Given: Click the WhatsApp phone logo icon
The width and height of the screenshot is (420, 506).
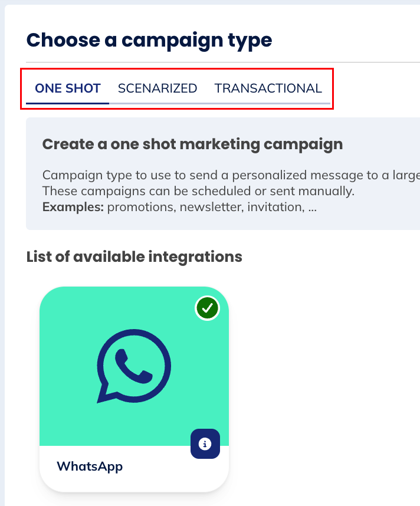Looking at the screenshot, I should pyautogui.click(x=134, y=366).
